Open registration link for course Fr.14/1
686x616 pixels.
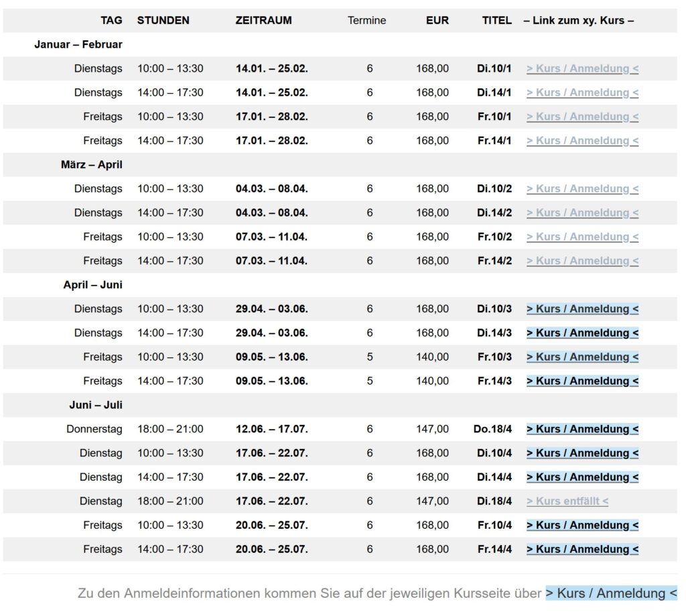pos(582,141)
